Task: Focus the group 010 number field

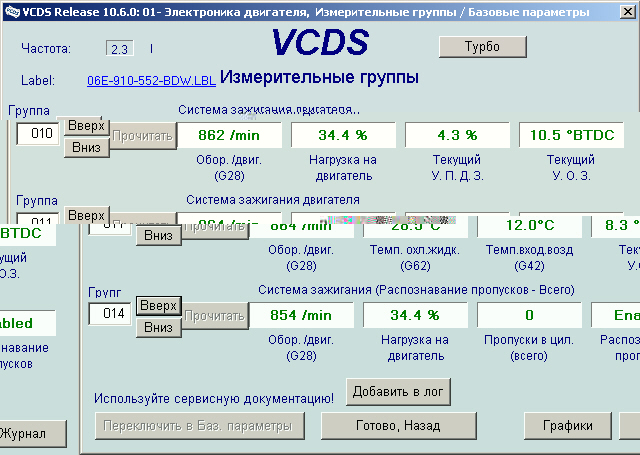Action: click(x=38, y=133)
